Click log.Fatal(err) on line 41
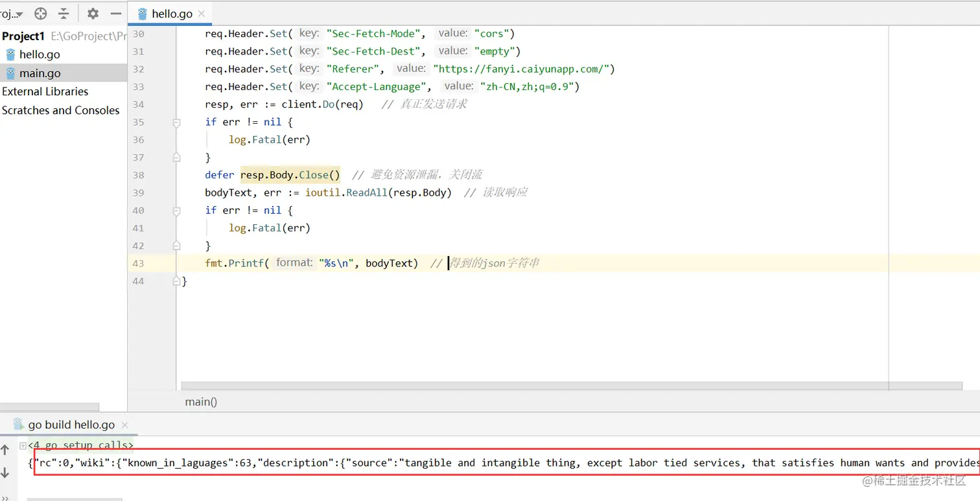980x501 pixels. [270, 228]
